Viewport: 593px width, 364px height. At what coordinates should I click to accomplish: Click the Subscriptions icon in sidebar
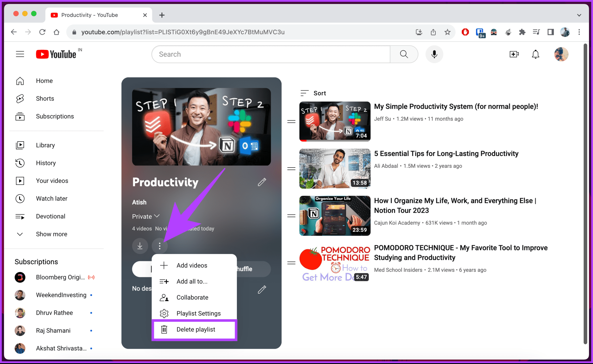pyautogui.click(x=20, y=116)
